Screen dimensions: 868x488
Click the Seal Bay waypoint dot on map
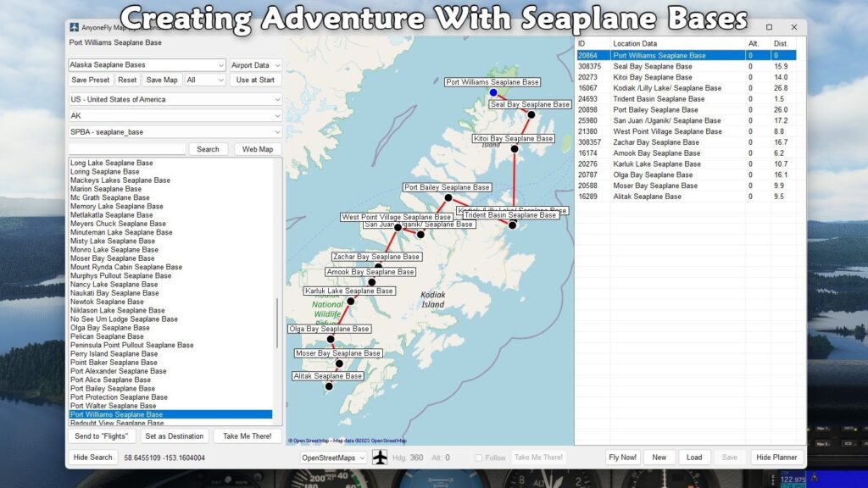tap(531, 114)
